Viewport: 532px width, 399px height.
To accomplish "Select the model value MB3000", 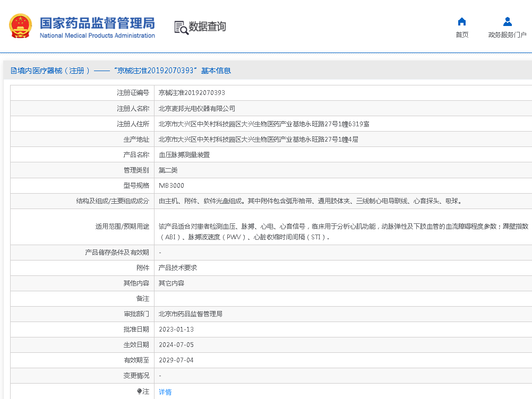I will click(x=171, y=186).
